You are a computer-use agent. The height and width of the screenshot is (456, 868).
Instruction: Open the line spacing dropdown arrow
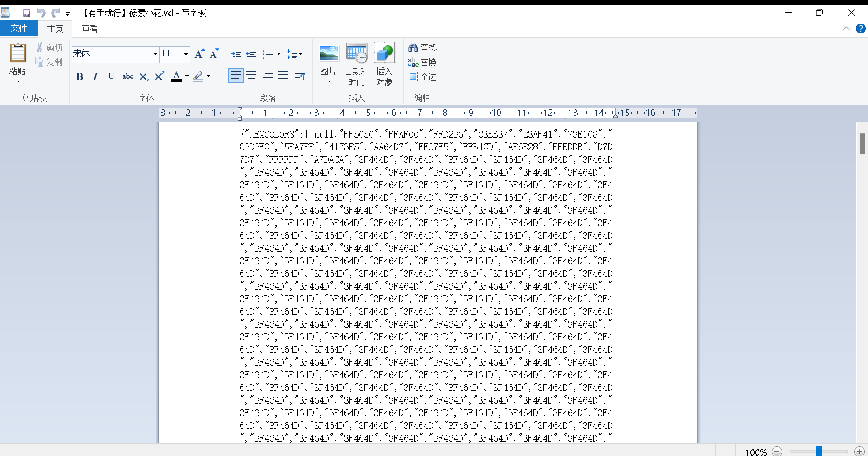pos(300,54)
